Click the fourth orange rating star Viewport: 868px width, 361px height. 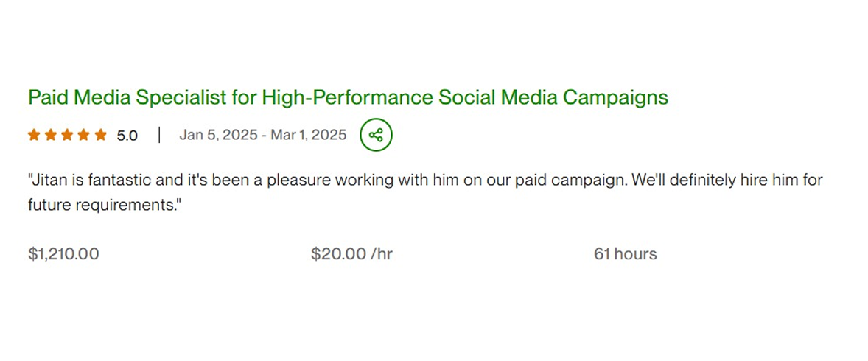coord(84,135)
